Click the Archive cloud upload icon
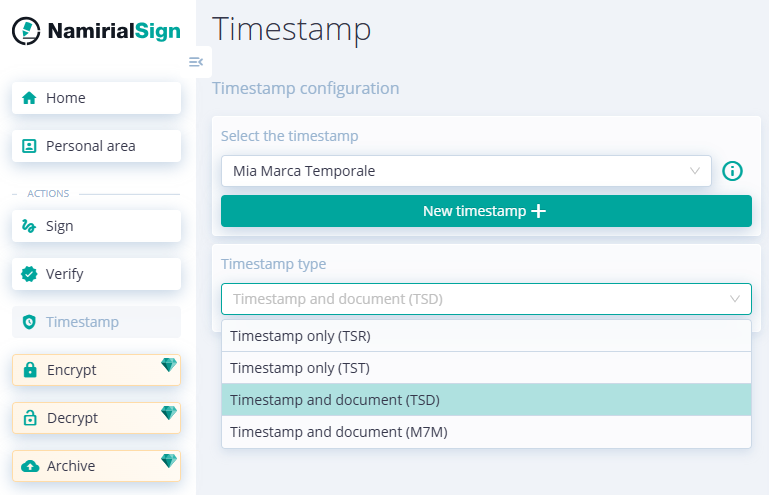769x495 pixels. click(30, 466)
